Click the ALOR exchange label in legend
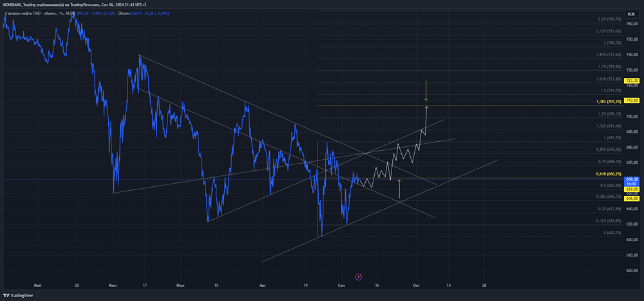The width and height of the screenshot is (644, 301). point(70,13)
